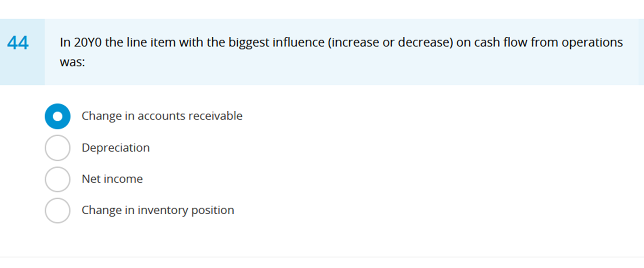Click the empty radio beside Depreciation

[57, 148]
